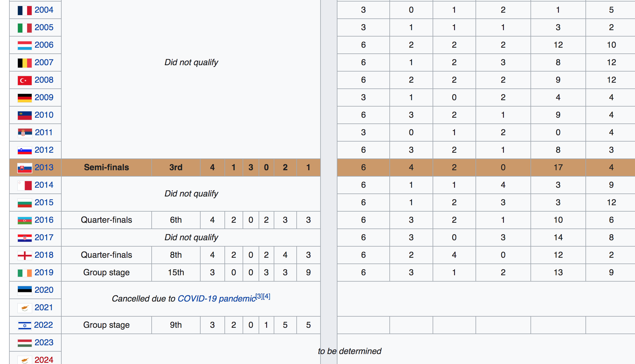Click the Germany flag icon beside 2009
Viewport: 635px width, 364px height.
click(24, 98)
